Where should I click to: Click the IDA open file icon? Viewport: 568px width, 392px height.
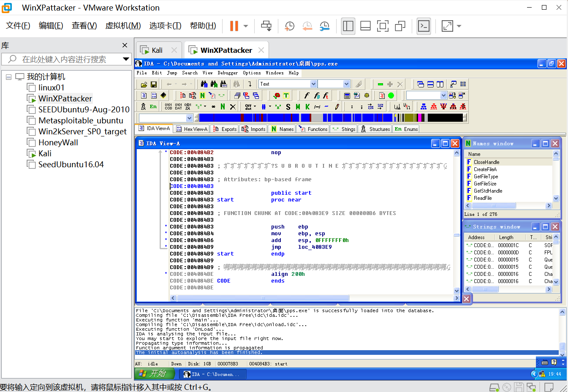[144, 84]
